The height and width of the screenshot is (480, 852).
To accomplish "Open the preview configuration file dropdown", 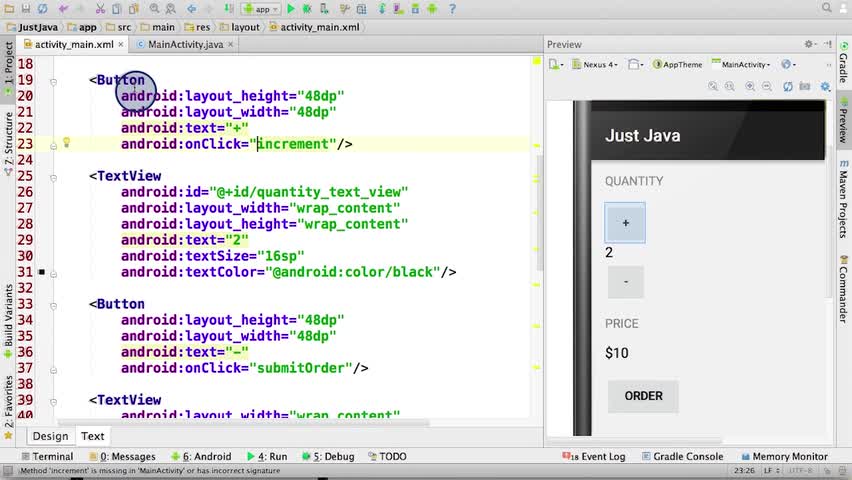I will (x=556, y=64).
